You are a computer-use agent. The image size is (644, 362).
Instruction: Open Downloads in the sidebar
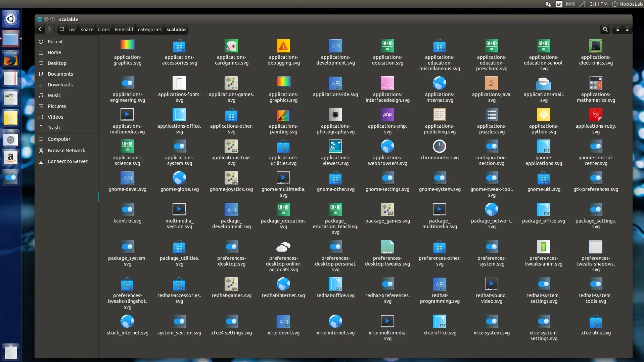tap(66, 85)
